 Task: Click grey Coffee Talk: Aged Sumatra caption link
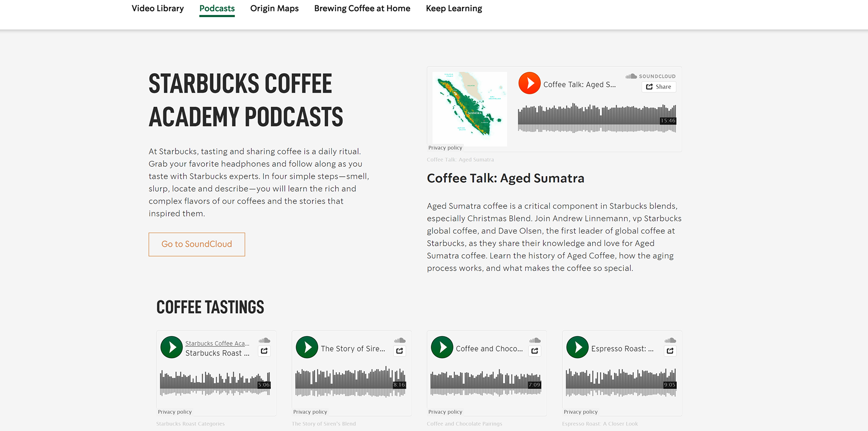[460, 159]
